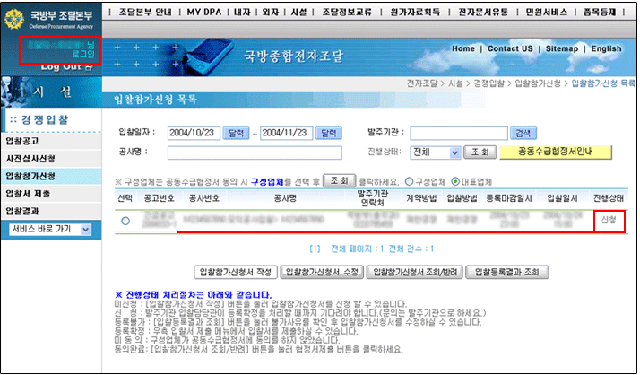Click the 등록마감일시 column header

click(x=509, y=198)
